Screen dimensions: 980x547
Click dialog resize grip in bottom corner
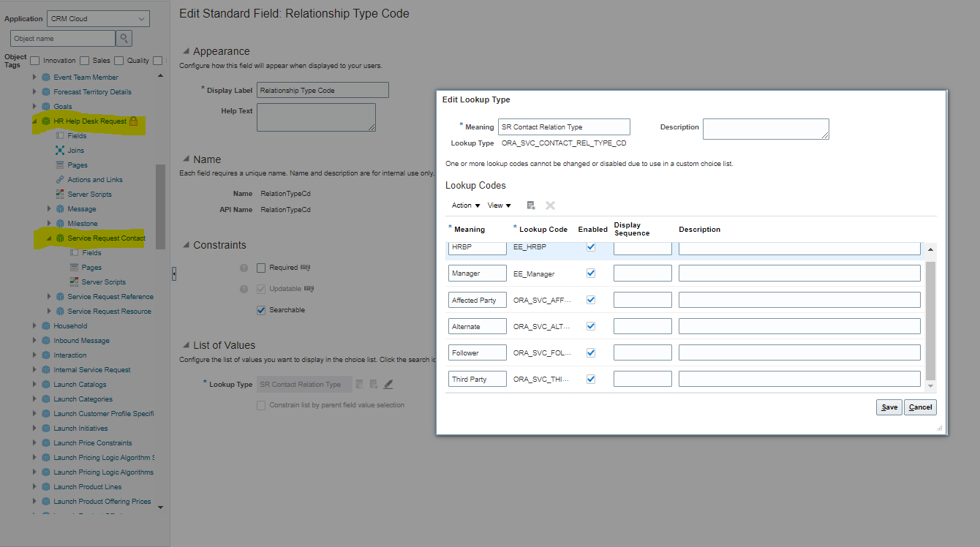940,428
